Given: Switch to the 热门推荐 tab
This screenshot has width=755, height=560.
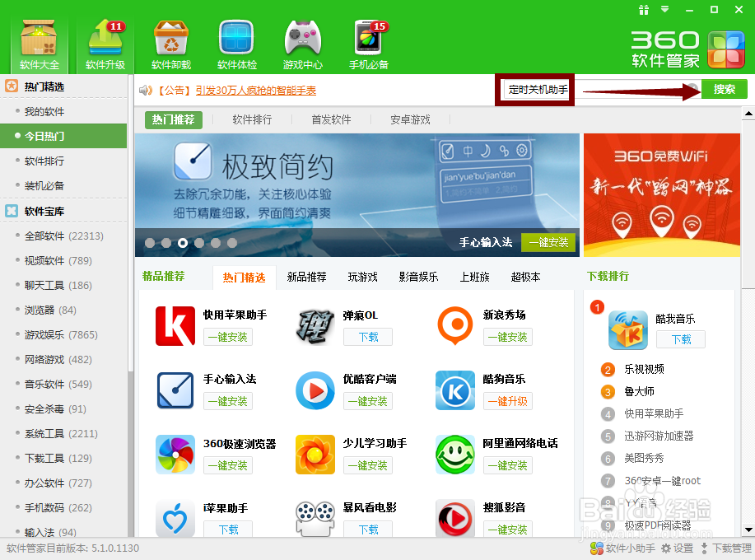Looking at the screenshot, I should coord(174,119).
